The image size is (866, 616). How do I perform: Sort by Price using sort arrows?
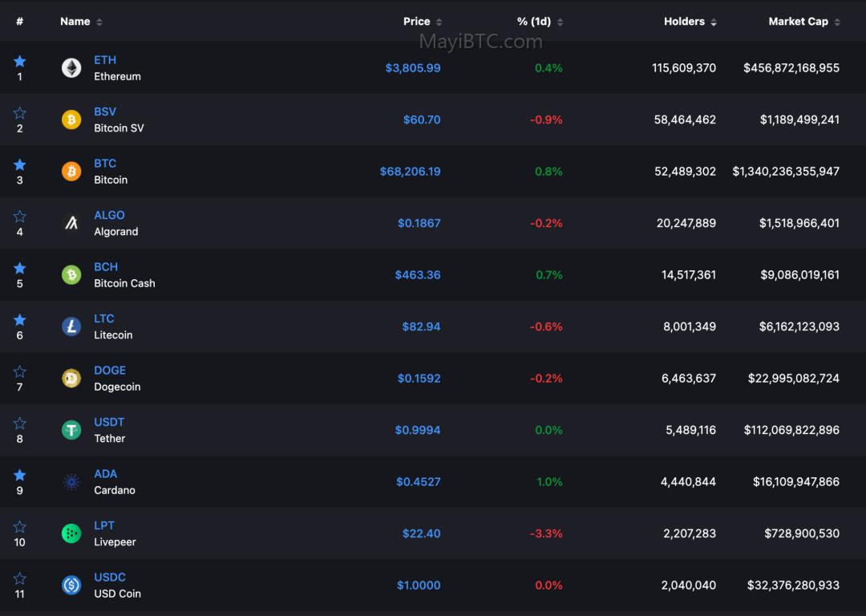tap(439, 22)
